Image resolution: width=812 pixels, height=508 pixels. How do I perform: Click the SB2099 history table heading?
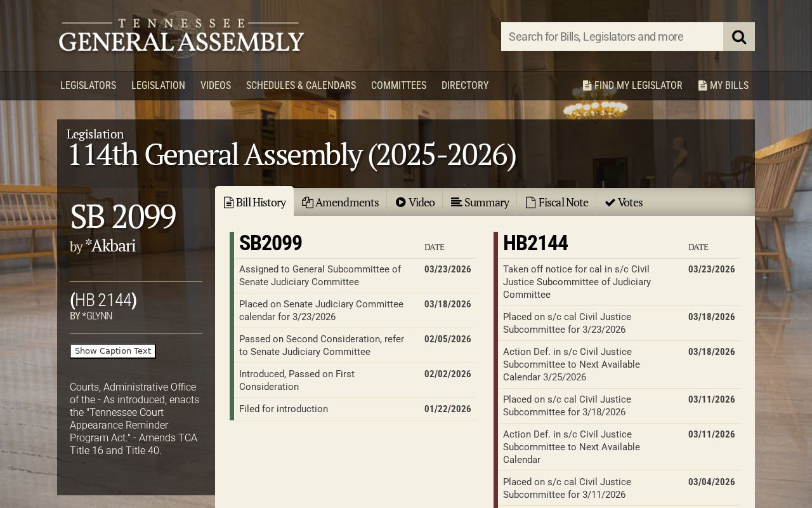[x=271, y=243]
